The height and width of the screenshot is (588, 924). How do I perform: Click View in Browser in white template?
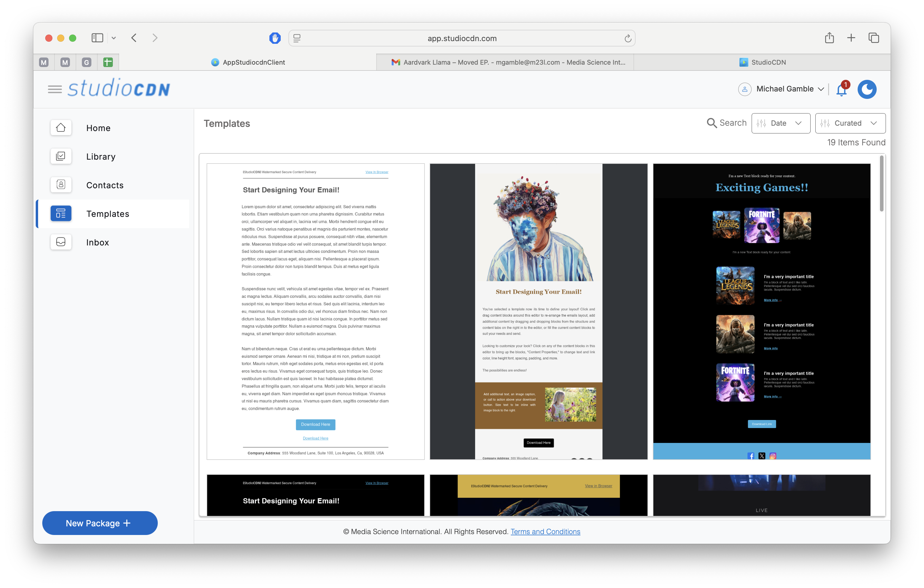(x=377, y=172)
